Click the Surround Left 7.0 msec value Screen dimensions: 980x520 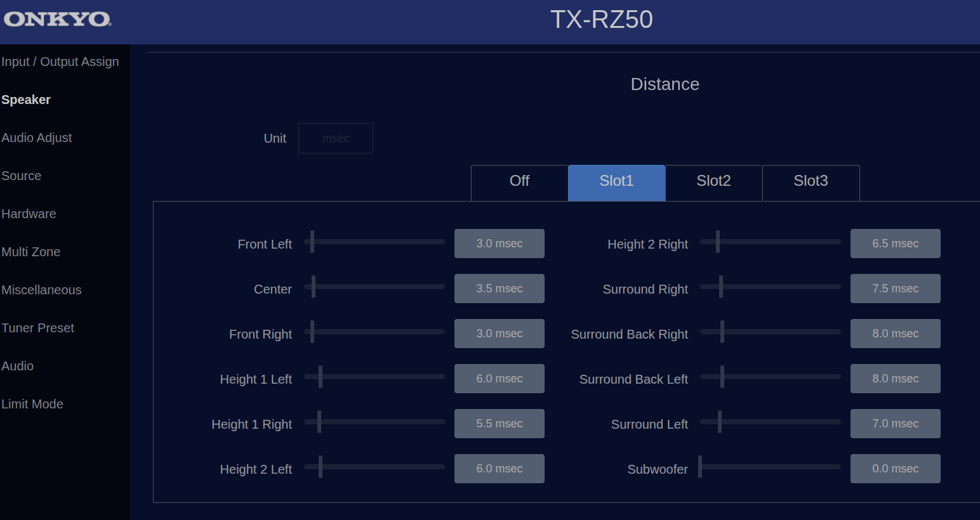(x=895, y=424)
